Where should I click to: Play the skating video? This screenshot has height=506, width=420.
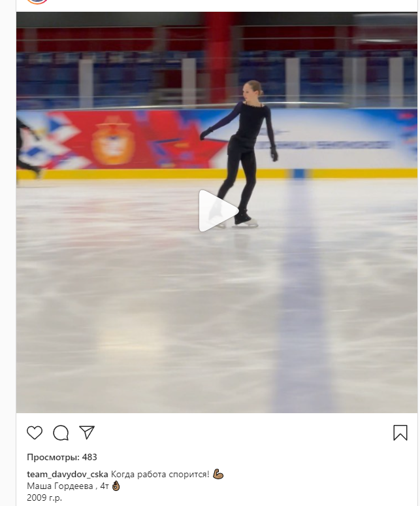click(218, 211)
